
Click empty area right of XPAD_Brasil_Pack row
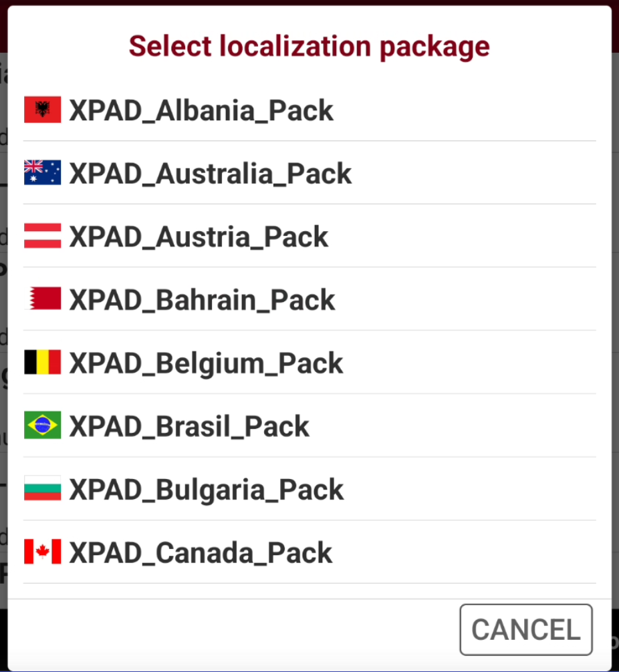click(x=453, y=425)
